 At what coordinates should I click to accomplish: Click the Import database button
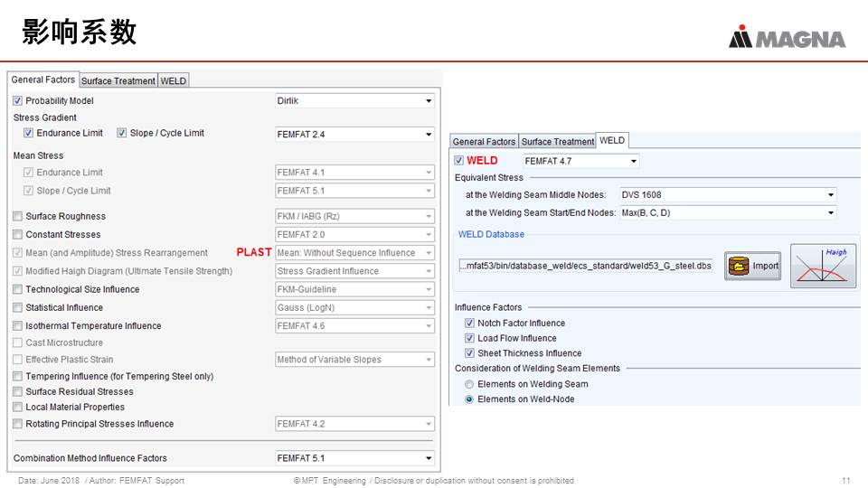pos(752,266)
